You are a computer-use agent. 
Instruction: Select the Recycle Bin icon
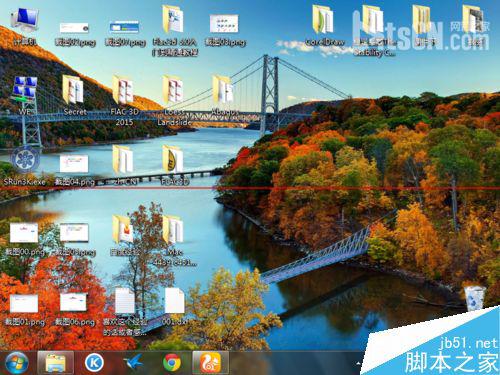(475, 298)
